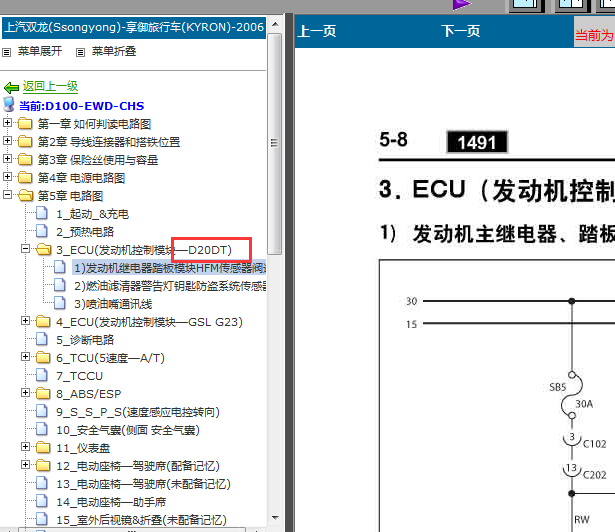Open 3)喷油嘴通讯线 diagram
The width and height of the screenshot is (615, 532).
113,304
